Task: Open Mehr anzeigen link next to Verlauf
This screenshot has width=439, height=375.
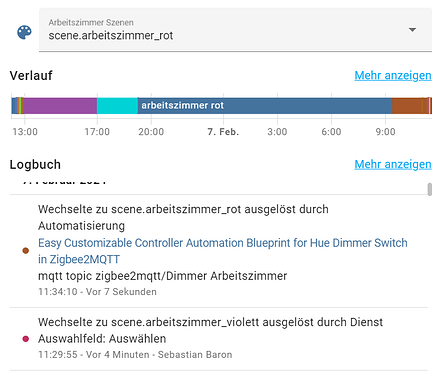Action: 393,75
